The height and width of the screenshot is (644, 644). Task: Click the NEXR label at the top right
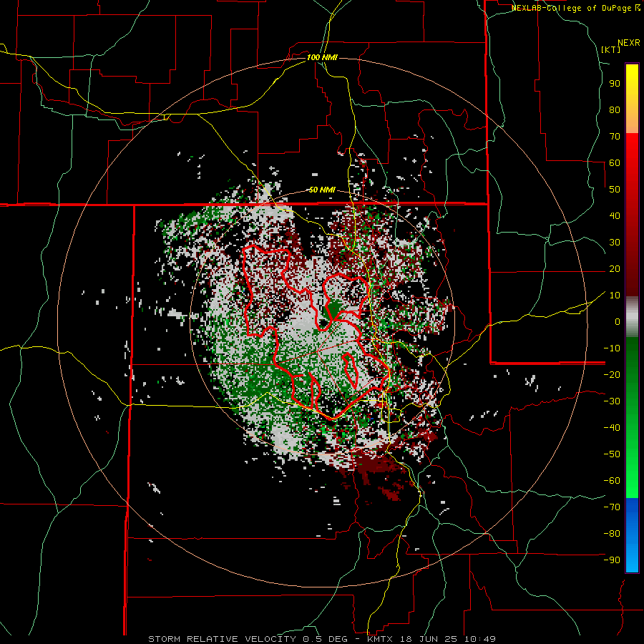click(x=628, y=43)
